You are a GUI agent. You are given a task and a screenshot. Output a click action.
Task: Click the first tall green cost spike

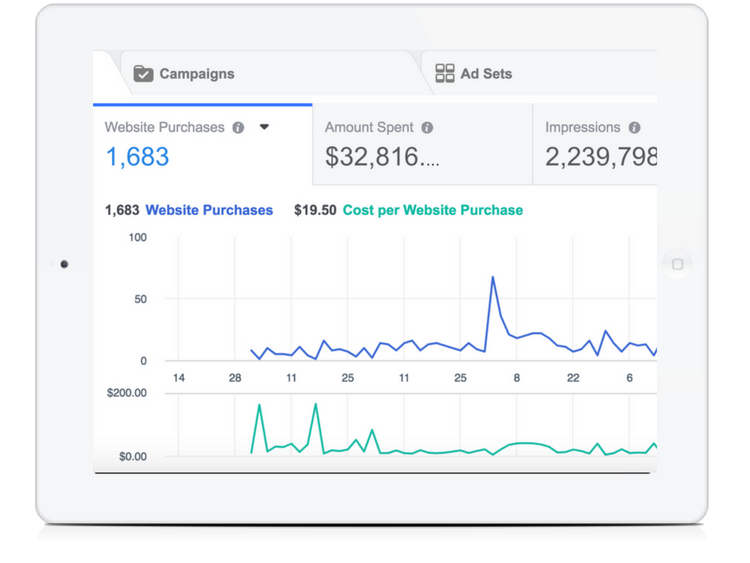tap(260, 405)
